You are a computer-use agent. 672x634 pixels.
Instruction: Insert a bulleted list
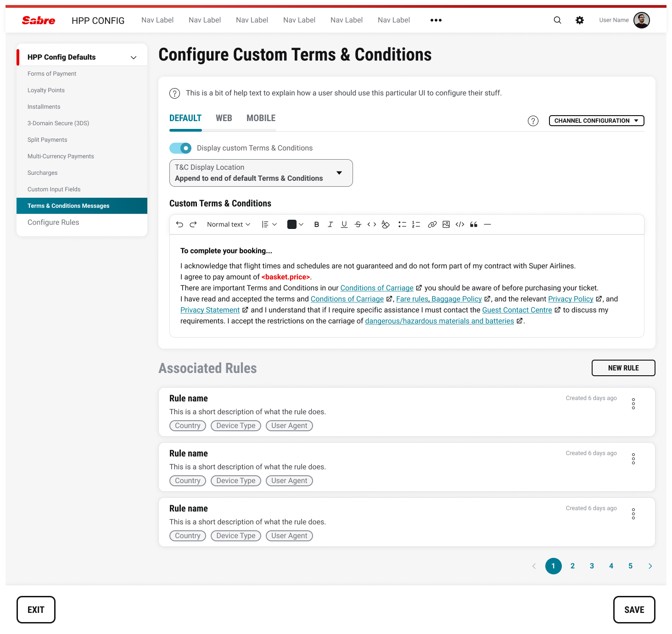tap(402, 224)
